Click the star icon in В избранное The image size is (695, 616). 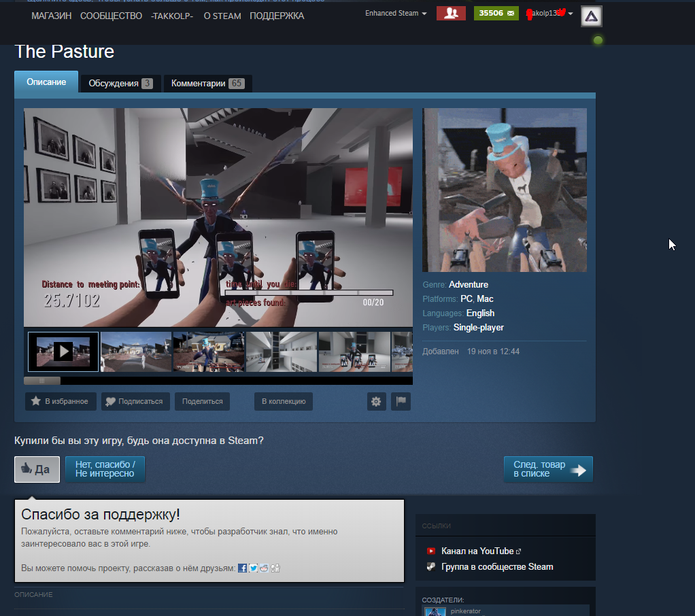tap(36, 401)
